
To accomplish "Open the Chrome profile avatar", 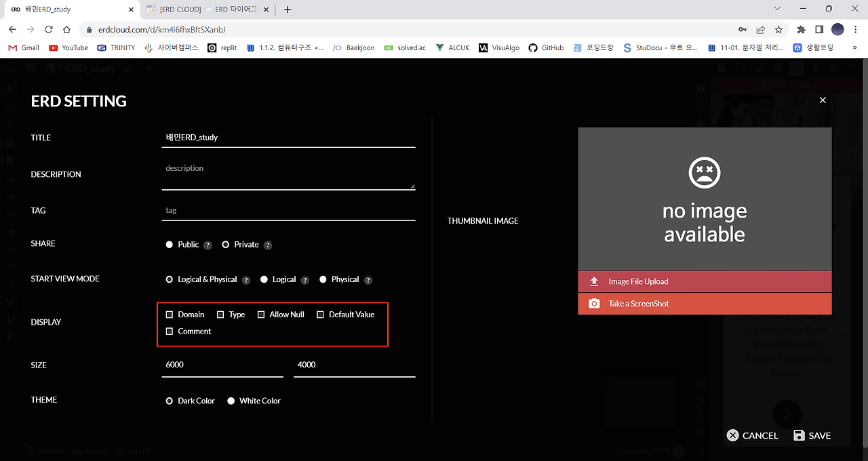I will 837,29.
